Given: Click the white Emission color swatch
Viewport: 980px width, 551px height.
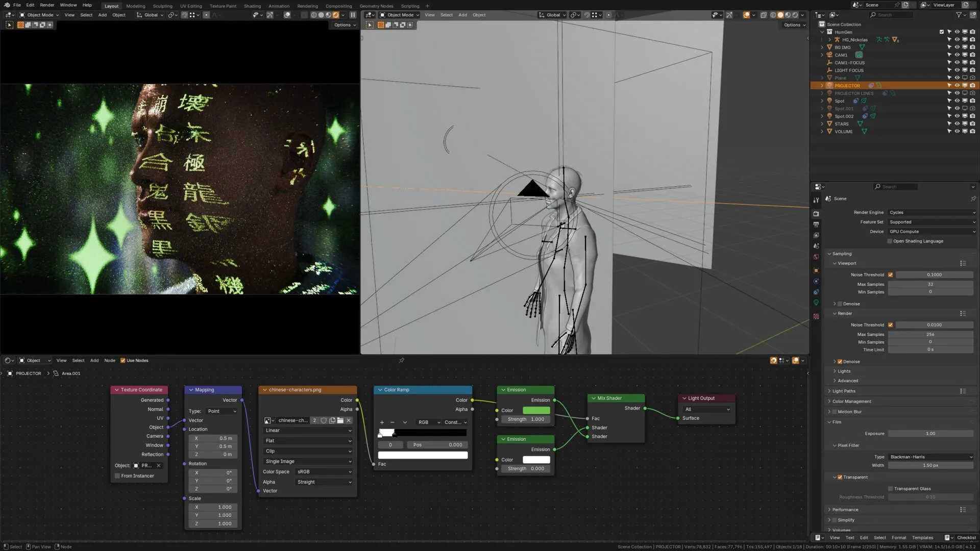Looking at the screenshot, I should coord(536,460).
